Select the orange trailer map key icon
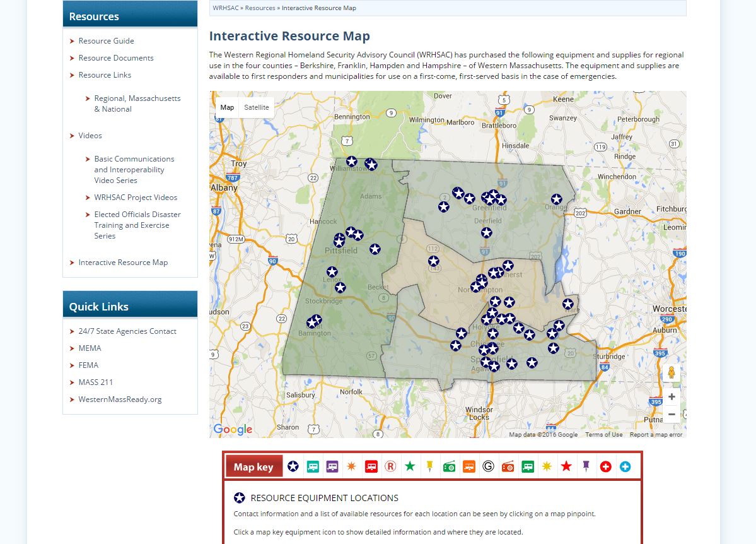The height and width of the screenshot is (544, 756). click(x=469, y=466)
